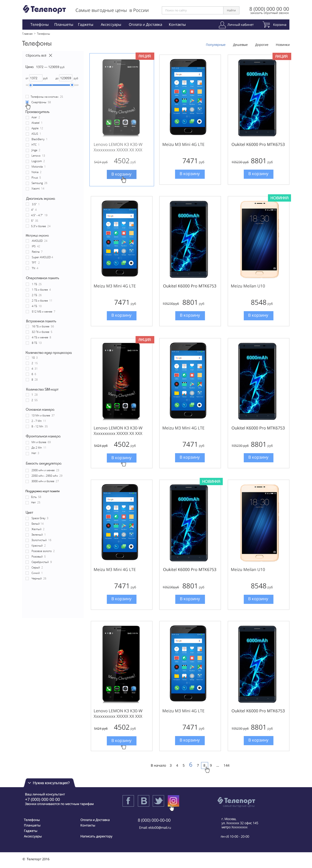Open the Instagram icon in footer

(x=173, y=801)
